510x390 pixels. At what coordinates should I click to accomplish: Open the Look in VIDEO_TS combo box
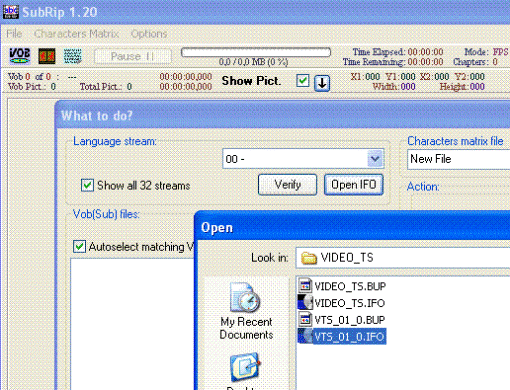click(403, 258)
